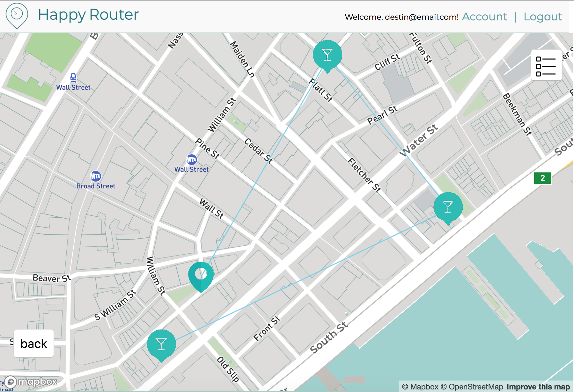Click the Pearl St street label
Viewport: 574px width, 392px height.
tap(382, 115)
